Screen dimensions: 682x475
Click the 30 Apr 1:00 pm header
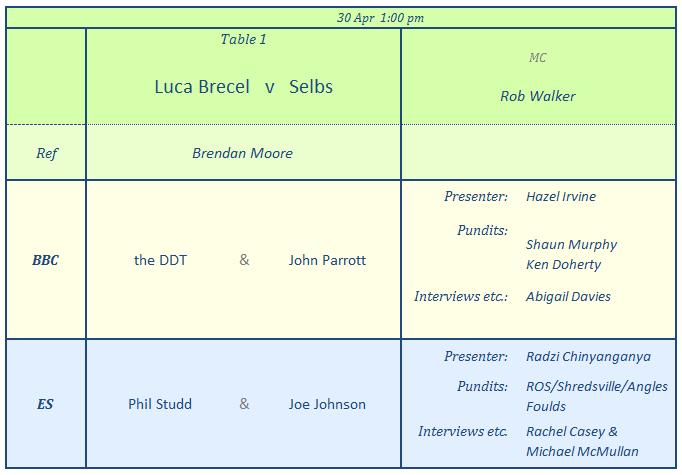pyautogui.click(x=379, y=17)
